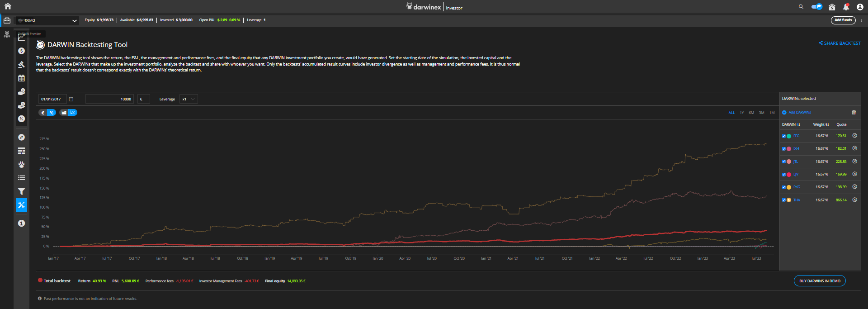The image size is (868, 309).
Task: Click the yellow PKG color dot
Action: (x=789, y=187)
